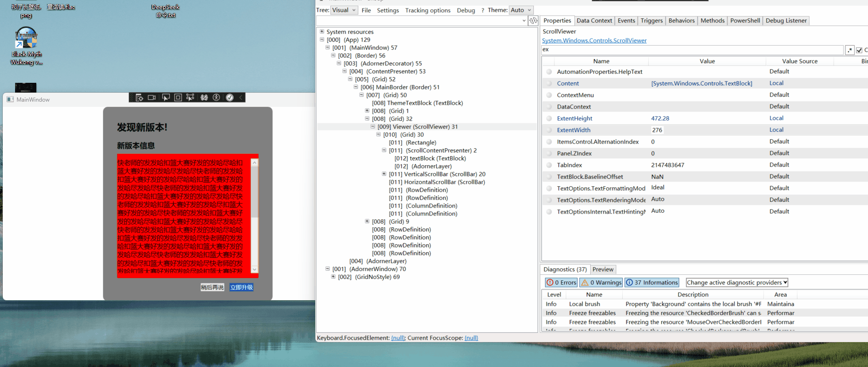This screenshot has height=367, width=868.
Task: Click the property filter text field
Action: [x=692, y=50]
